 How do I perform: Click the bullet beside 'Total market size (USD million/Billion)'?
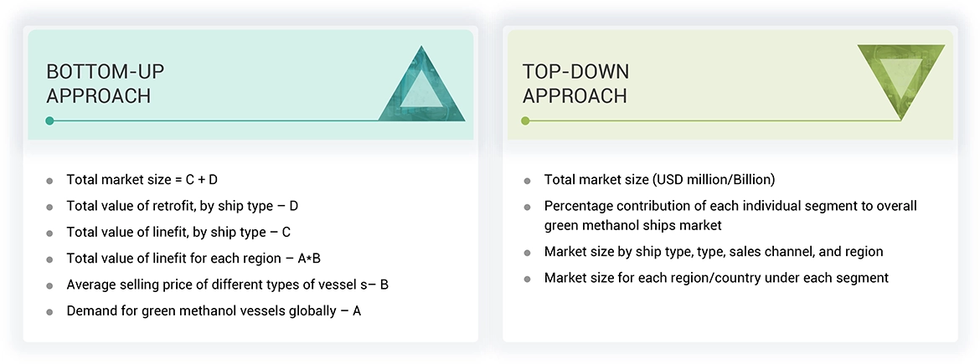point(527,181)
